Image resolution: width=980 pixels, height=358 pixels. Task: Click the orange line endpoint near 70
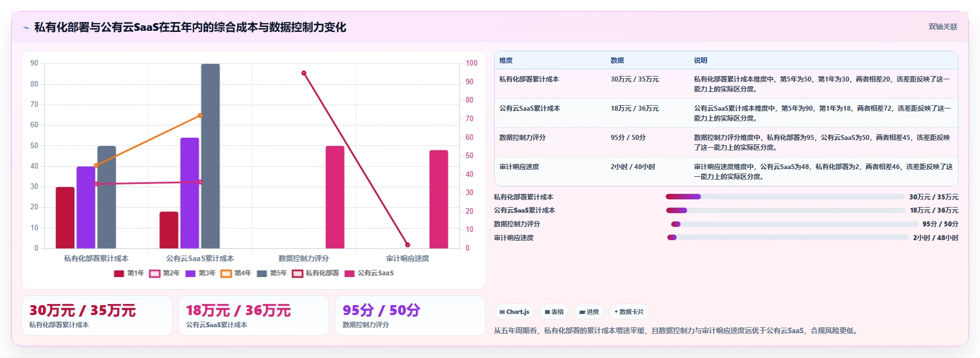point(200,116)
